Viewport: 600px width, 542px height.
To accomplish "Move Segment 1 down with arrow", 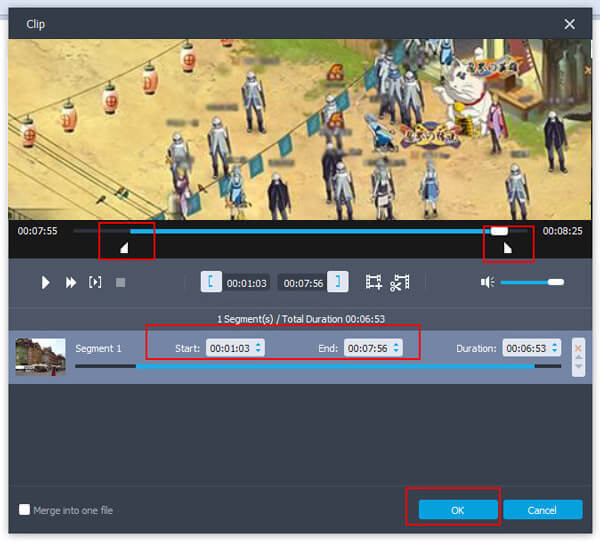I will click(578, 366).
